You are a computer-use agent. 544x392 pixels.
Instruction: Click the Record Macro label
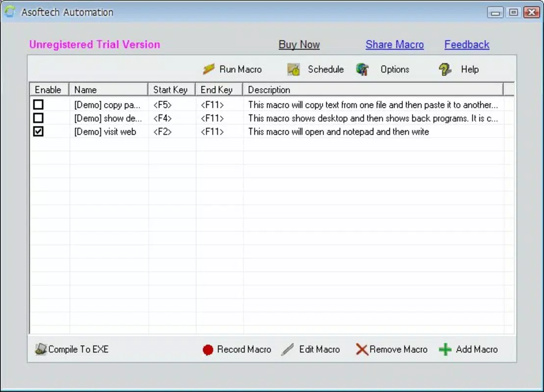[244, 349]
